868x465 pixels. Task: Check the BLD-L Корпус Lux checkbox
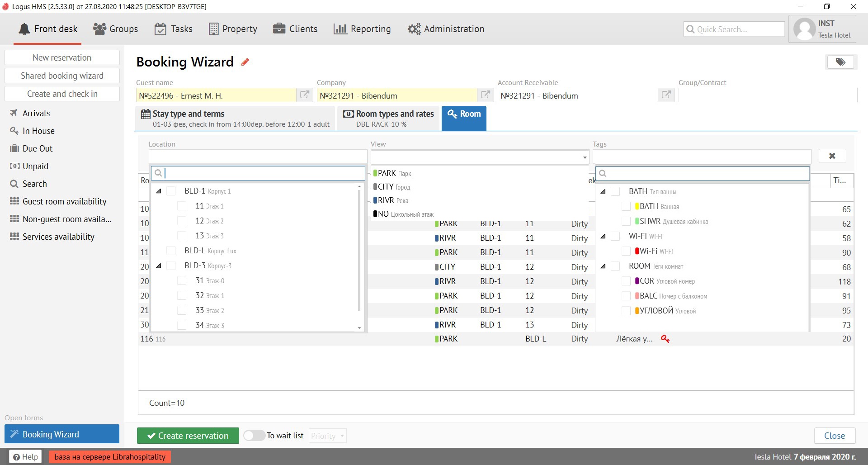pos(171,251)
